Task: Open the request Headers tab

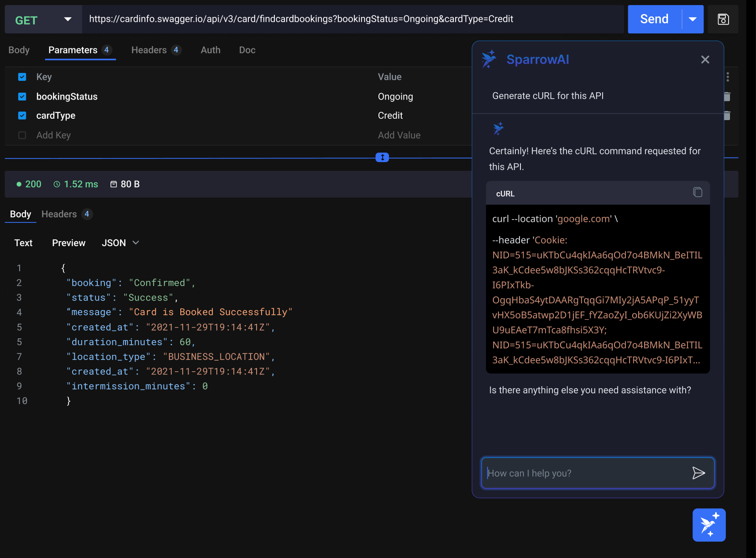Action: coord(156,50)
